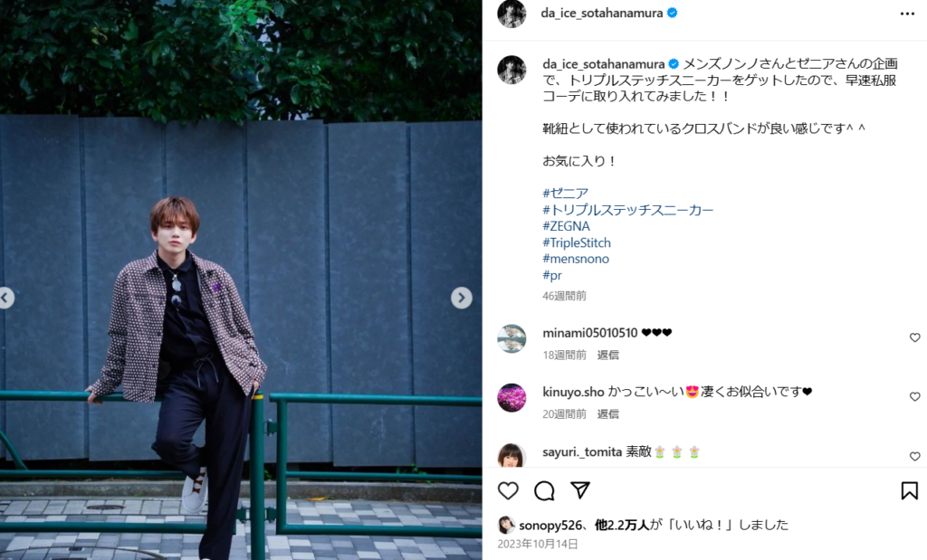View the list of people who liked
The image size is (927, 560).
pos(621,525)
